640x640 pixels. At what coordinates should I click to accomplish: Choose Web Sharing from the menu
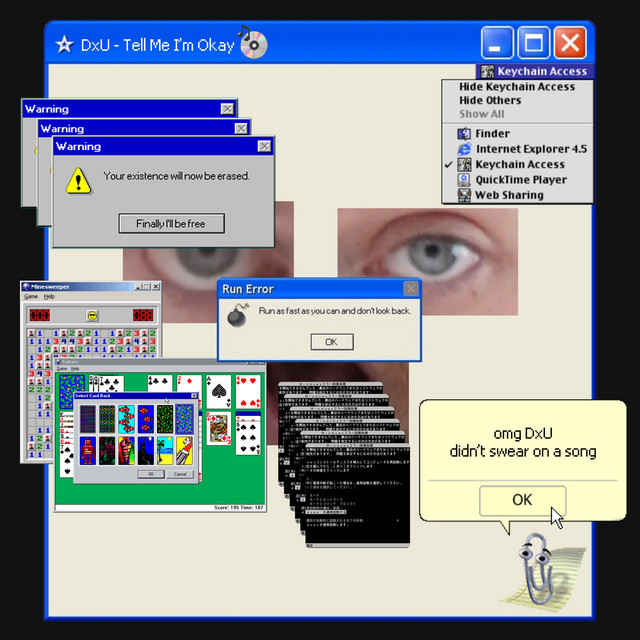click(509, 196)
